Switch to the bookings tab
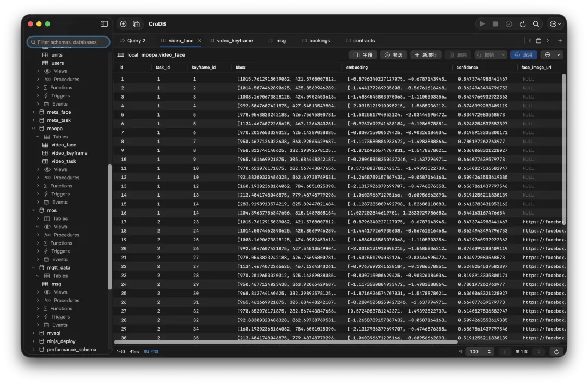This screenshot has height=385, width=588. [316, 40]
